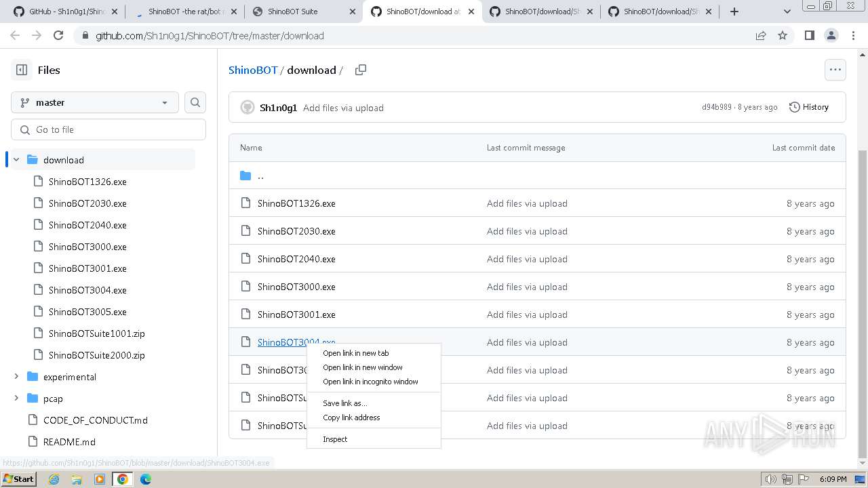Open the three-dots more options button
868x488 pixels.
pos(835,70)
